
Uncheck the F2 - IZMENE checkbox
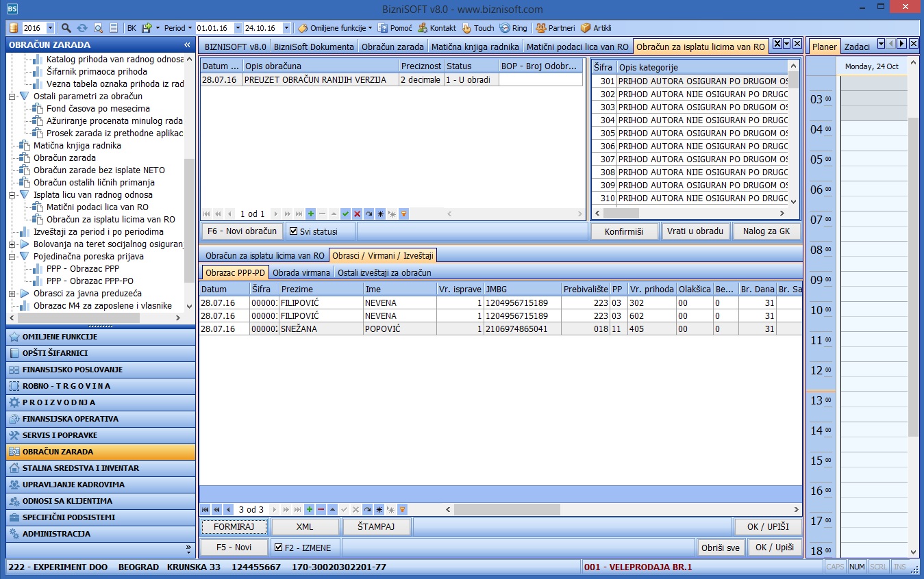[278, 548]
